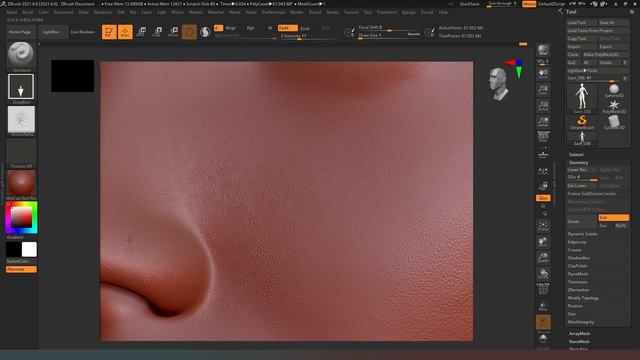Select the Scale transform icon
The image size is (640, 360).
(157, 32)
